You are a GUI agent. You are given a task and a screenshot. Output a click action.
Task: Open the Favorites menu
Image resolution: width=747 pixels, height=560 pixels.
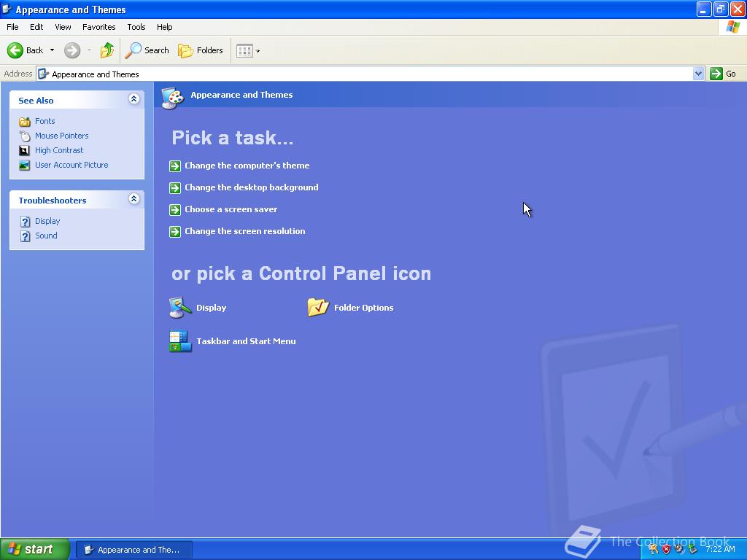tap(98, 27)
